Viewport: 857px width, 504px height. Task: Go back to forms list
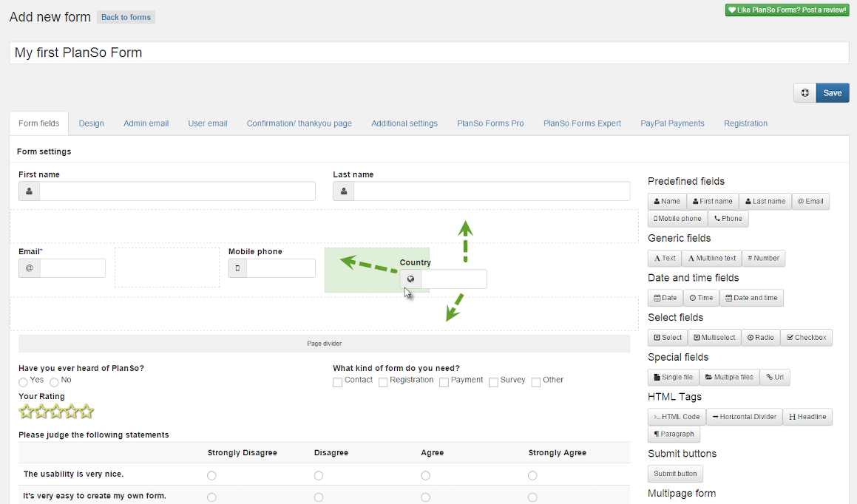[126, 18]
